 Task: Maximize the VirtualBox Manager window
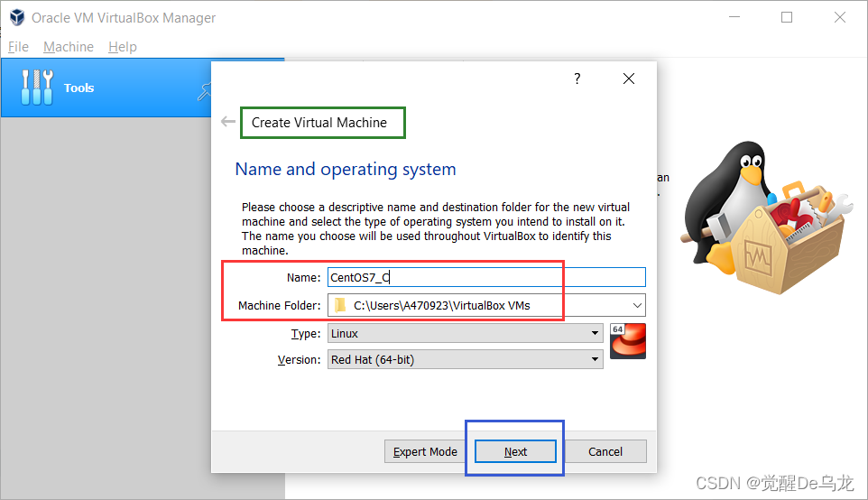tap(787, 17)
